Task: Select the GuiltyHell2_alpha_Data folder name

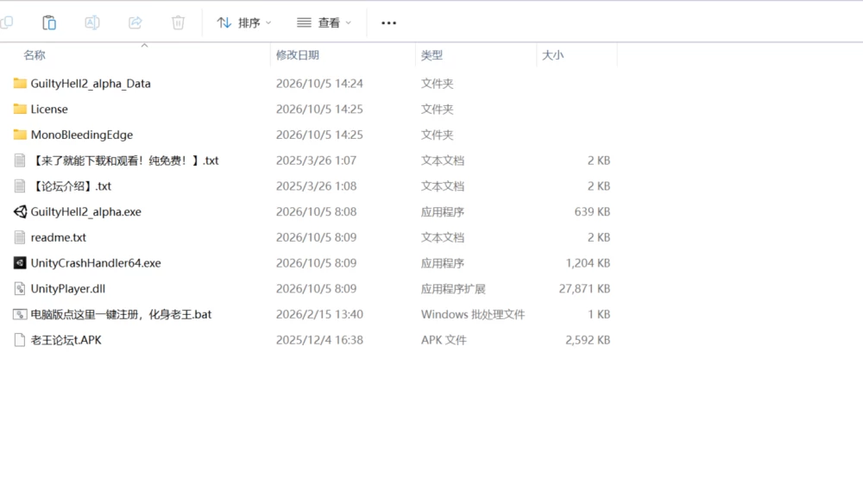Action: pyautogui.click(x=91, y=83)
